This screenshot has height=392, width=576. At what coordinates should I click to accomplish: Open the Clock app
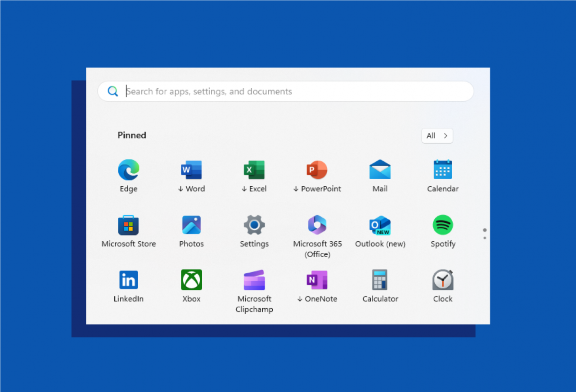coord(443,280)
